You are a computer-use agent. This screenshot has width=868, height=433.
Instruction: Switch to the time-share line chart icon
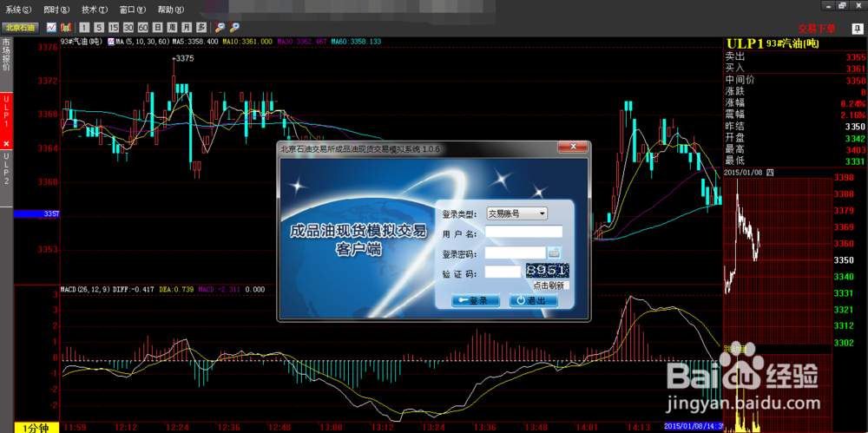click(51, 27)
